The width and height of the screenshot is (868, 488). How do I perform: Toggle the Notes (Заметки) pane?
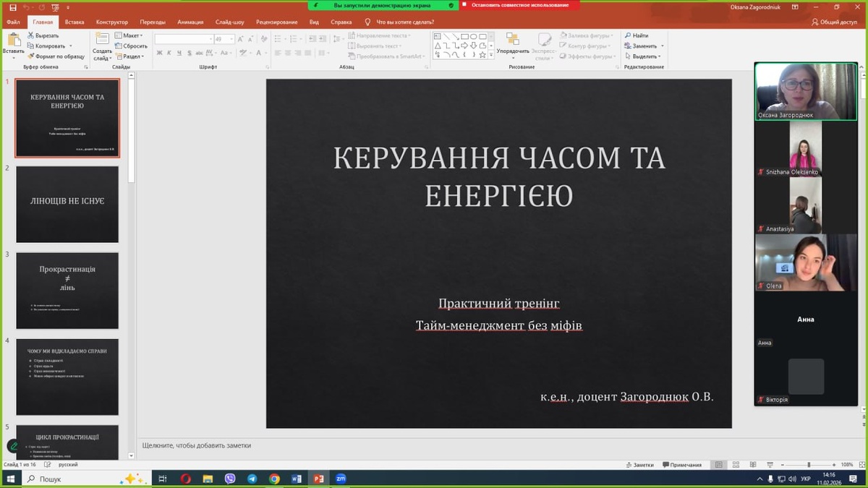click(639, 465)
